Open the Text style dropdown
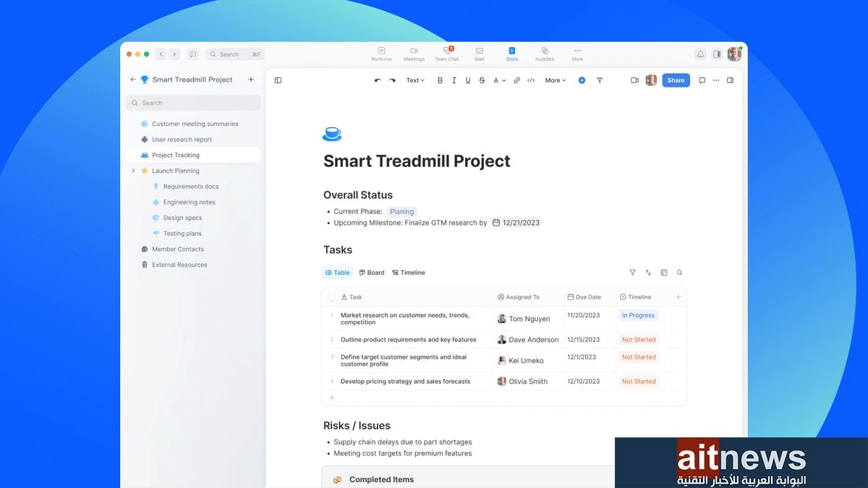The height and width of the screenshot is (488, 868). (415, 80)
